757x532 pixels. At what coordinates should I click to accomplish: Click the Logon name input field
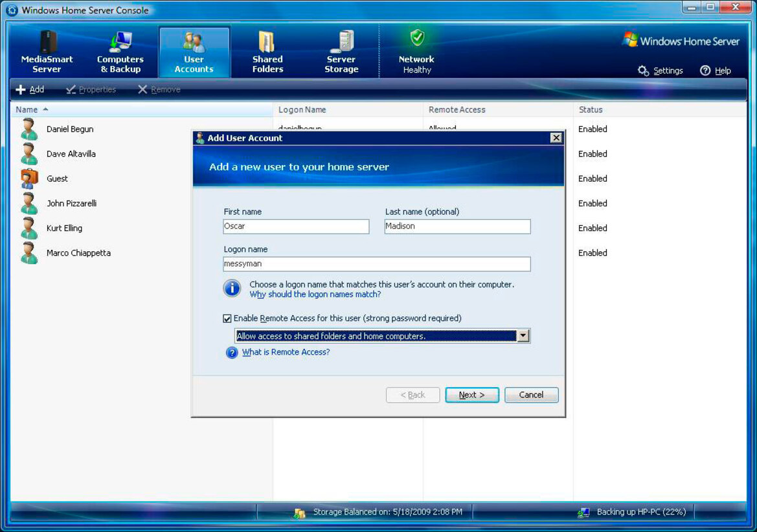(x=377, y=264)
